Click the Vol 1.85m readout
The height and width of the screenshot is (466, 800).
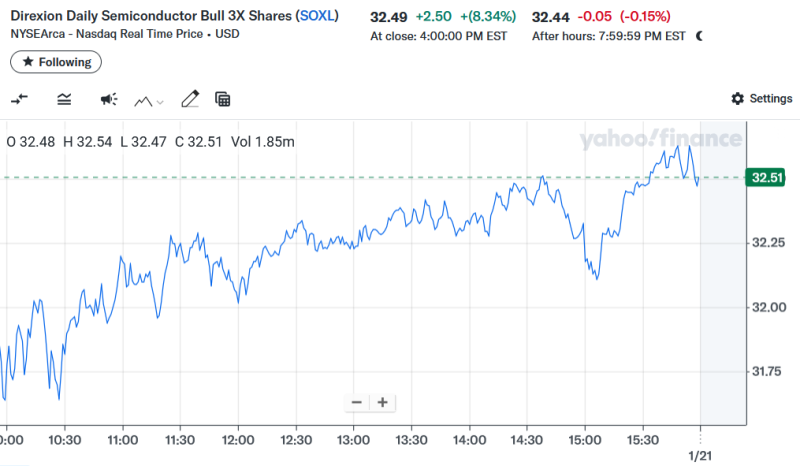tap(263, 141)
